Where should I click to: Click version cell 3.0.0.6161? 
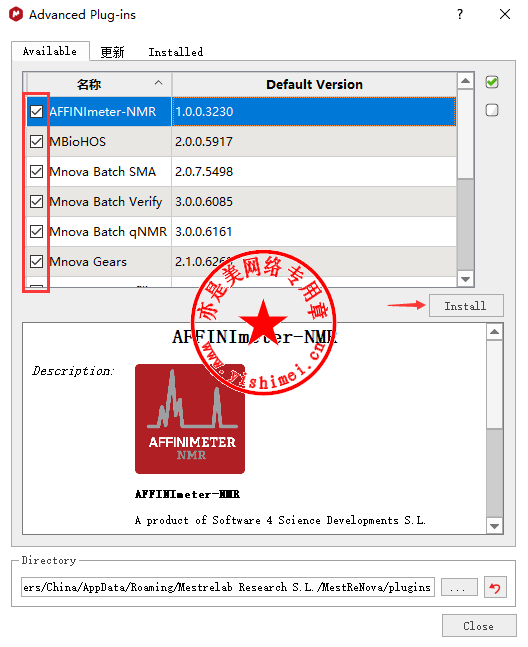314,231
